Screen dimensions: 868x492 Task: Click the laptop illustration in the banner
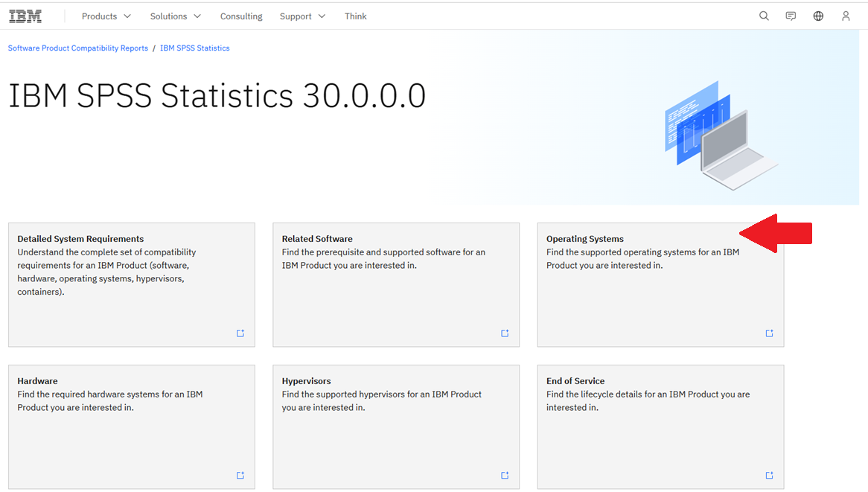pyautogui.click(x=721, y=135)
